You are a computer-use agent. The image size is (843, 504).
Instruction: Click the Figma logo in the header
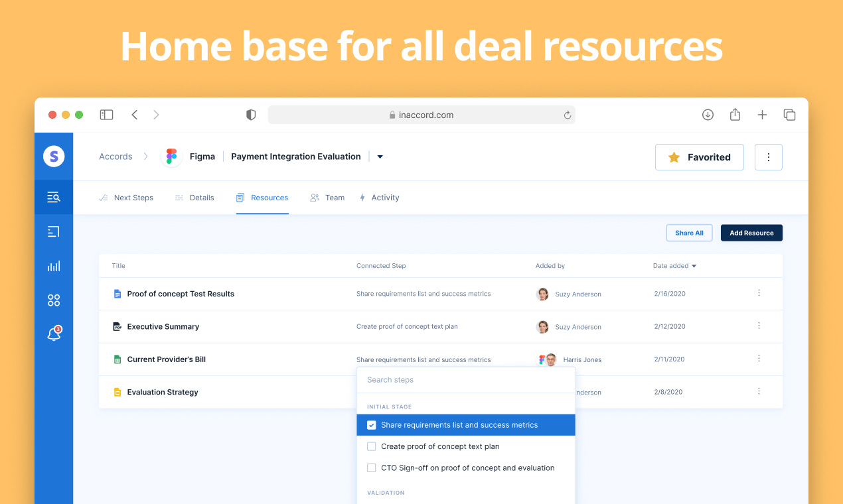click(172, 157)
